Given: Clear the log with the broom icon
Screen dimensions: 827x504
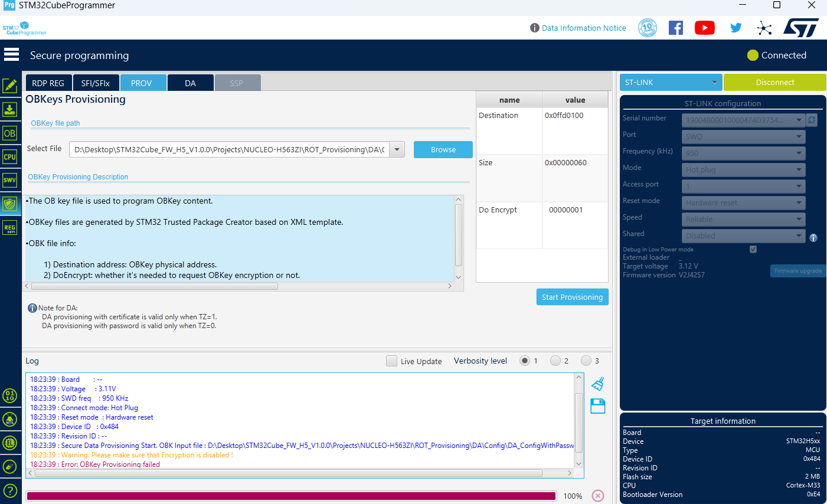Looking at the screenshot, I should tap(597, 383).
